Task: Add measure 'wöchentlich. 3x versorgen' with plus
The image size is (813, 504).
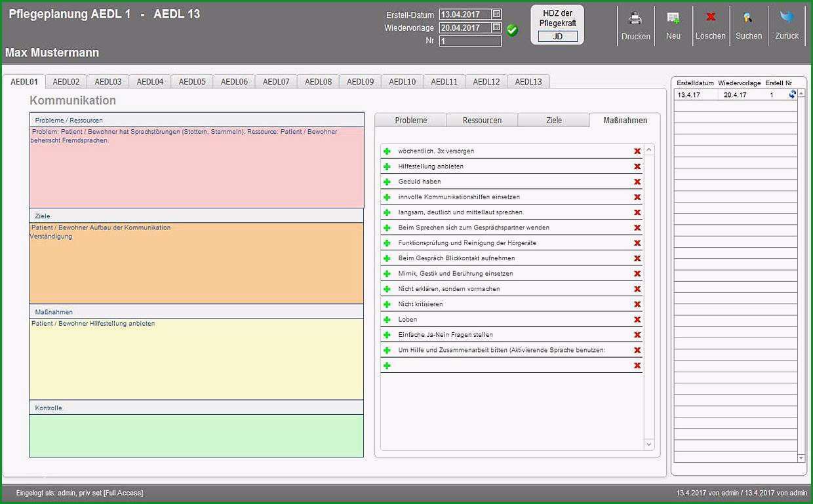Action: [387, 151]
